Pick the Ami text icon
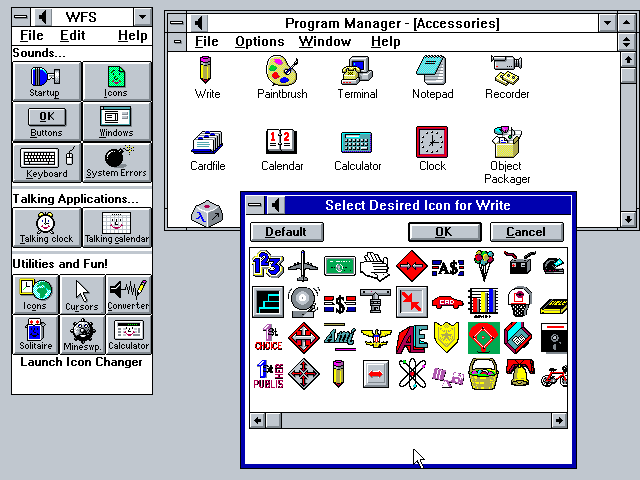Screen dimensions: 640x480 coord(340,337)
